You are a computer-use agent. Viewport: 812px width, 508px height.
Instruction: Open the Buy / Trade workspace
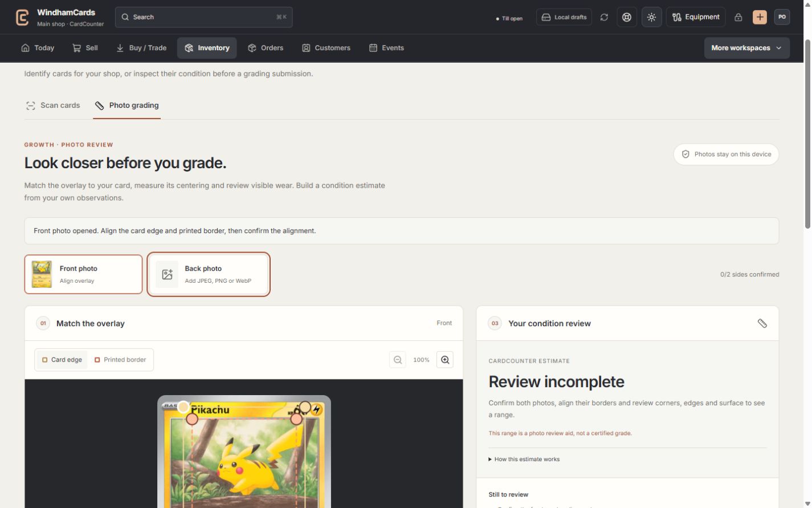pyautogui.click(x=141, y=48)
